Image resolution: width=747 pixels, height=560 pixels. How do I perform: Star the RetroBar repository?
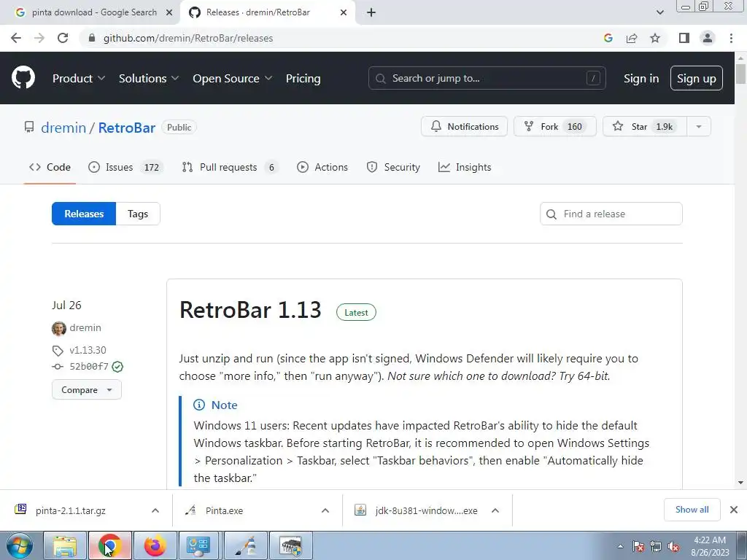click(x=645, y=126)
